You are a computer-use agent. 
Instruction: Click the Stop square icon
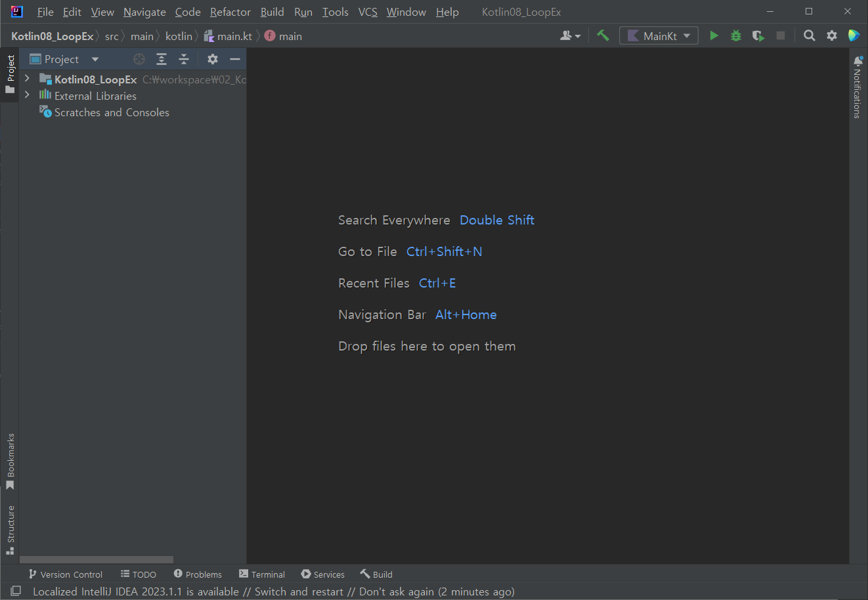point(781,35)
